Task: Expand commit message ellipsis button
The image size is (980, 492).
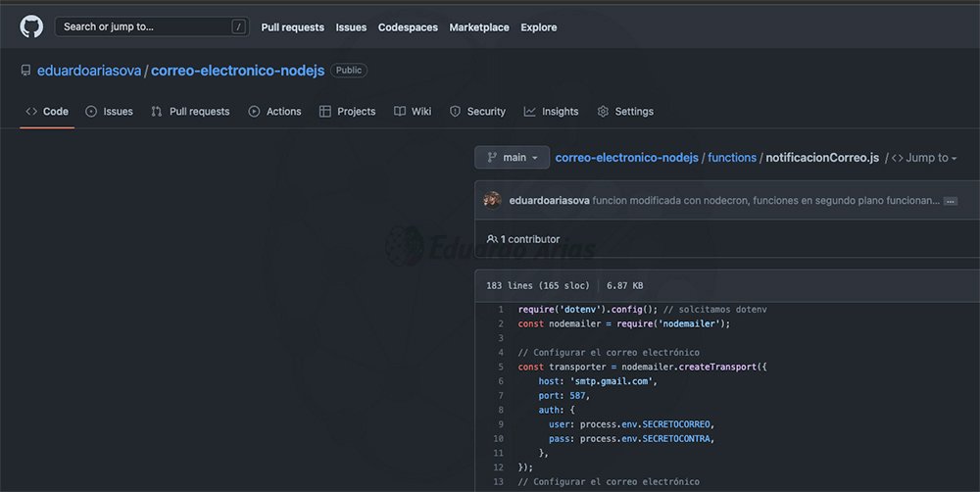Action: [x=950, y=201]
